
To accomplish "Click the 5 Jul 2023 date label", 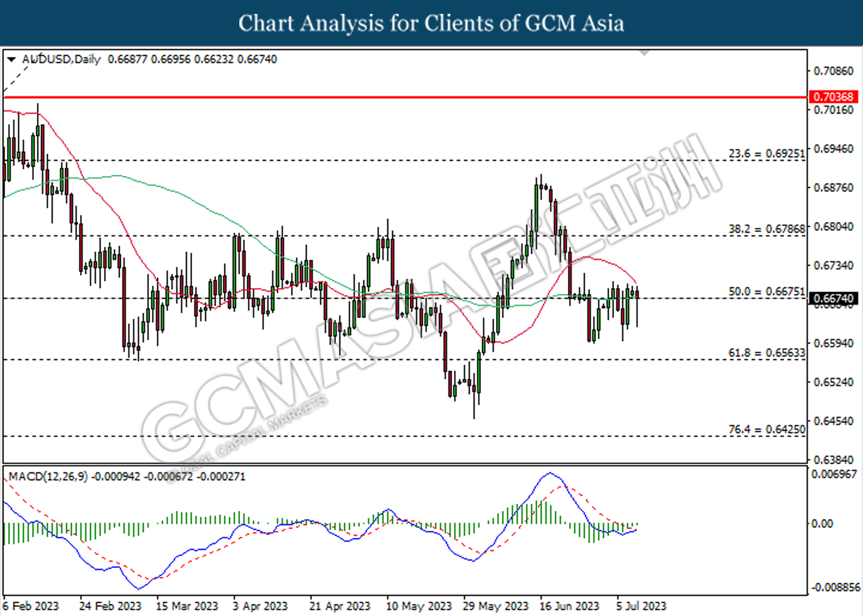I will click(641, 606).
